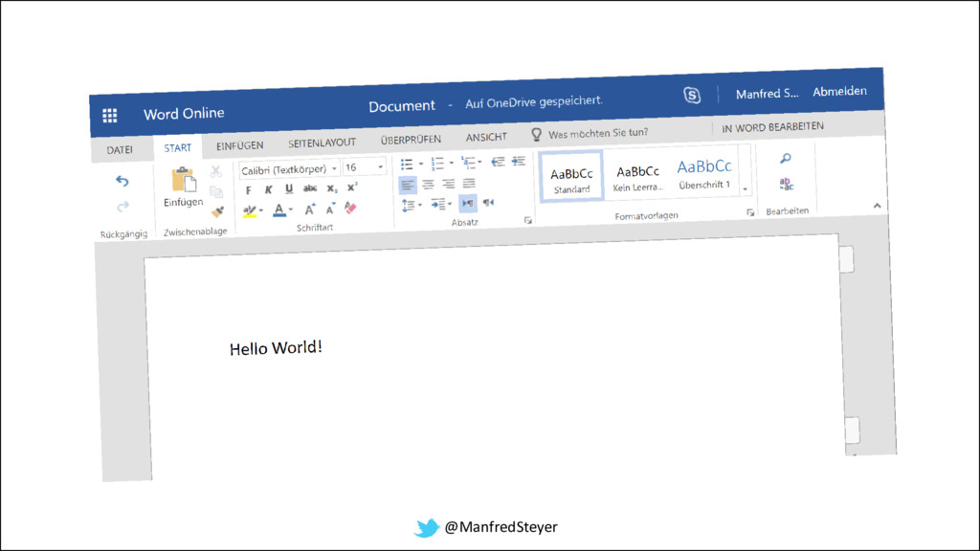Toggle right-to-left text direction
Viewport: 980px width, 551px height.
(488, 203)
